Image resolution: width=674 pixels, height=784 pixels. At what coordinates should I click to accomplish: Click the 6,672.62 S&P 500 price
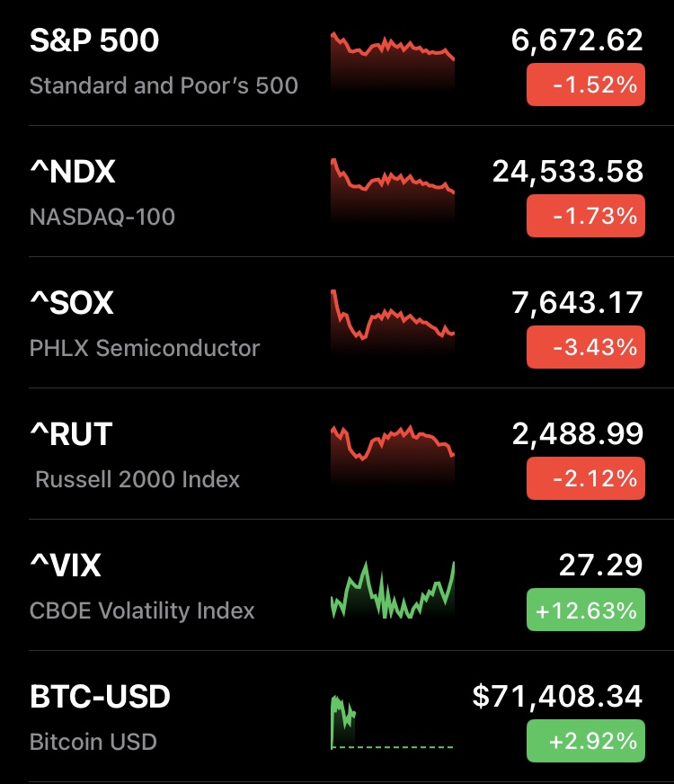[577, 40]
